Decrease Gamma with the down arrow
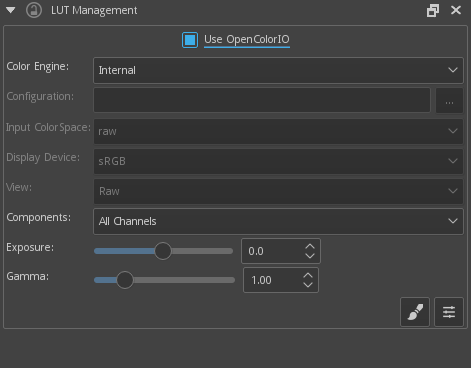This screenshot has width=471, height=368. (x=308, y=285)
